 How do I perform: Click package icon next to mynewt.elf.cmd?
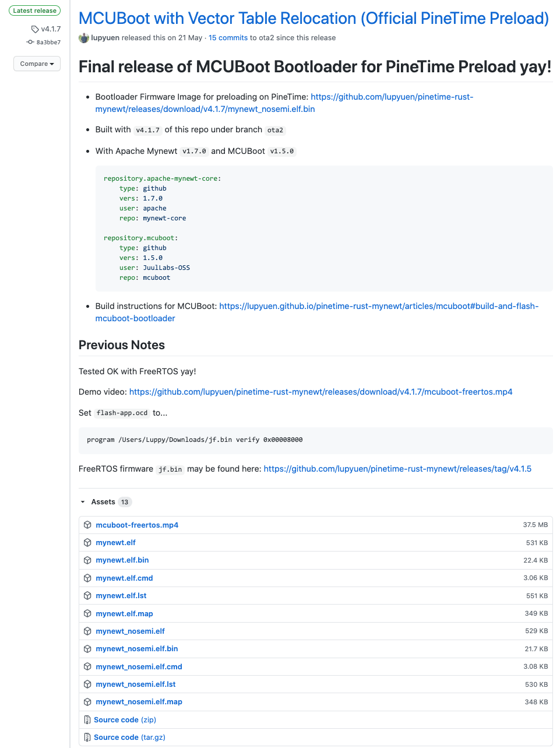[87, 578]
